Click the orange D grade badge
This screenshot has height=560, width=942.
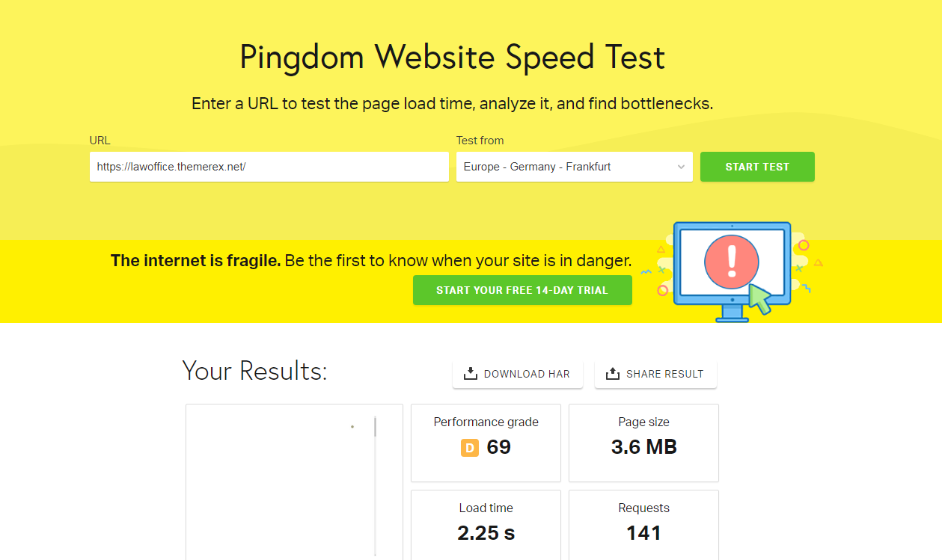pos(469,448)
